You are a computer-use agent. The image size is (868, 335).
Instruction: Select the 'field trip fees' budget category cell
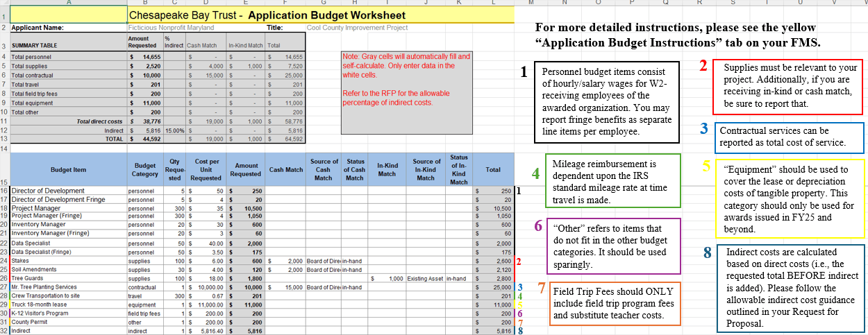(x=145, y=313)
